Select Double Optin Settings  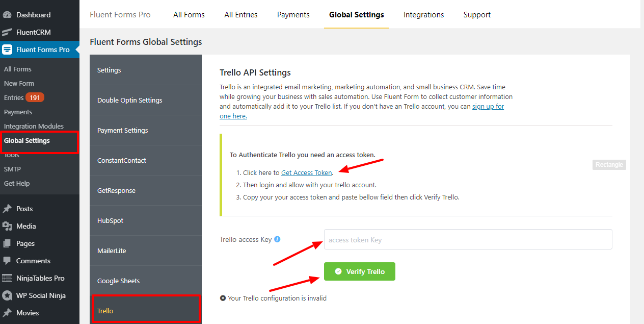(x=146, y=100)
